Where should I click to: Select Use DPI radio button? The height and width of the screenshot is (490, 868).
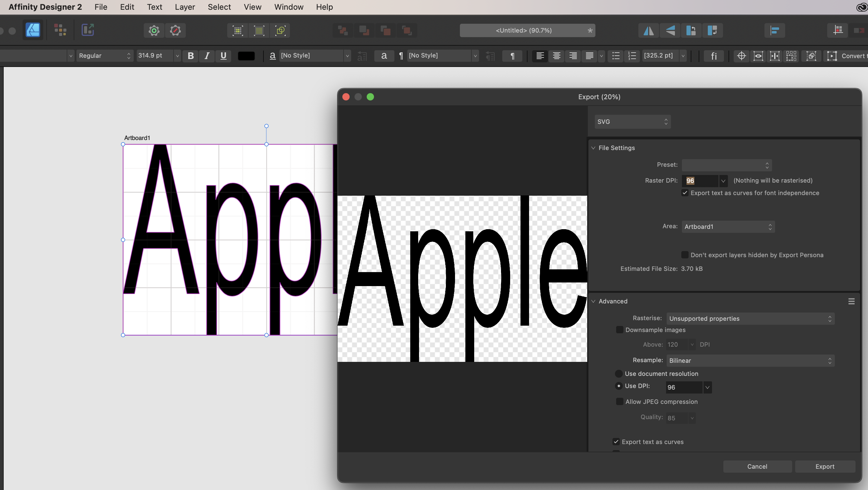tap(619, 386)
